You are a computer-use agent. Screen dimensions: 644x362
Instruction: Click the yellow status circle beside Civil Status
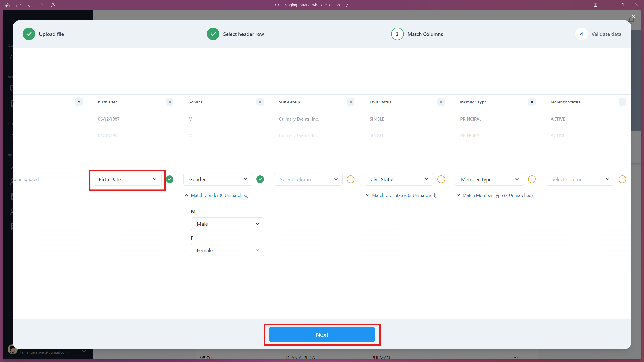coord(441,179)
